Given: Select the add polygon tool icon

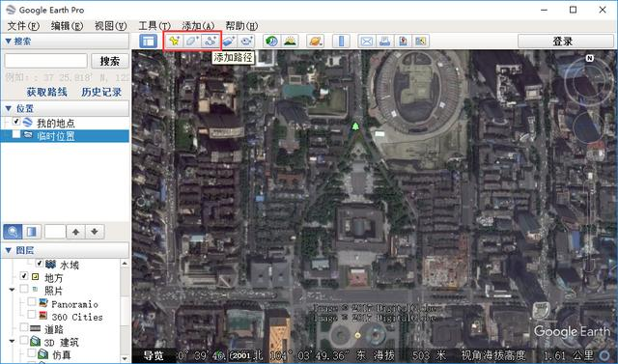Looking at the screenshot, I should 192,41.
